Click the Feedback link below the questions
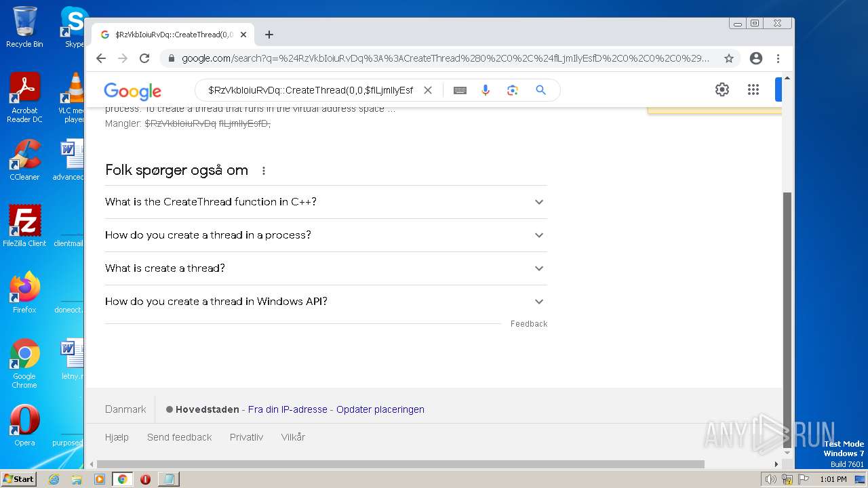The image size is (868, 488). point(529,324)
